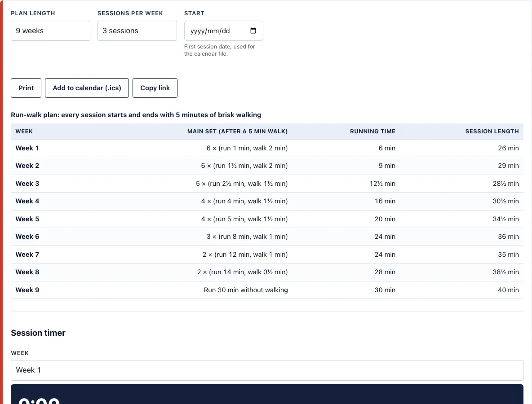Click the '12½ min' running time cell
The image size is (532, 404).
[382, 184]
